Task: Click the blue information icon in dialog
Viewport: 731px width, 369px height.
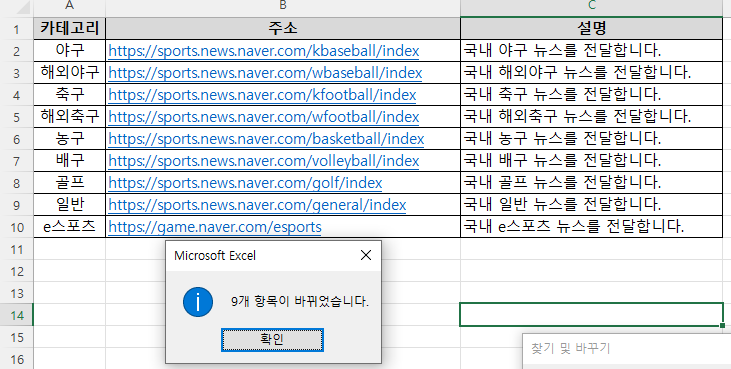Action: [198, 302]
